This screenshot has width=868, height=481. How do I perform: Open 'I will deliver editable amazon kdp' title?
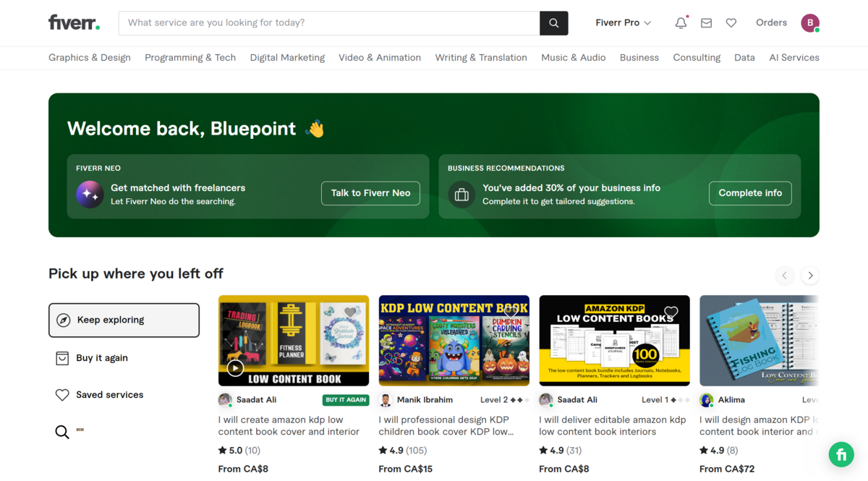click(x=613, y=426)
